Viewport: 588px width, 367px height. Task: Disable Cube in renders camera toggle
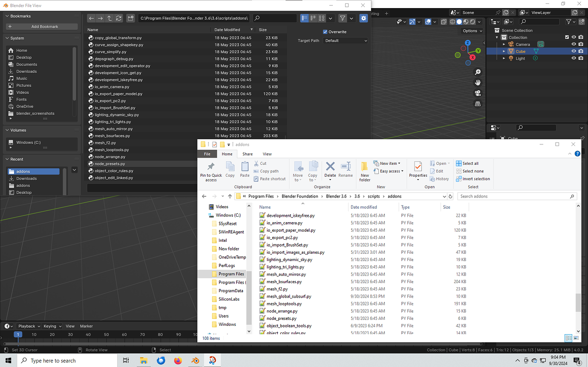[x=581, y=51]
